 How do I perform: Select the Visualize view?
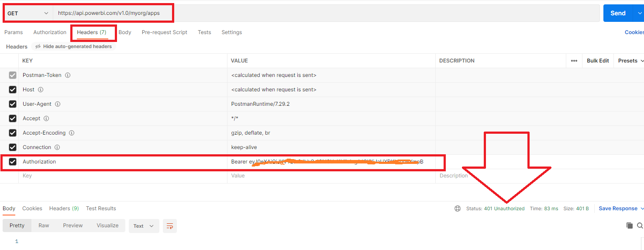click(107, 226)
